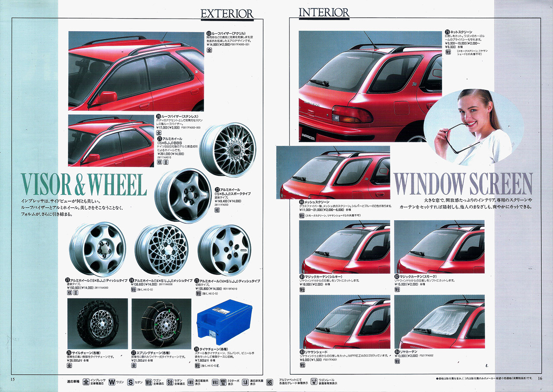Select the EXTERIOR section heading
The image size is (553, 392).
227,14
